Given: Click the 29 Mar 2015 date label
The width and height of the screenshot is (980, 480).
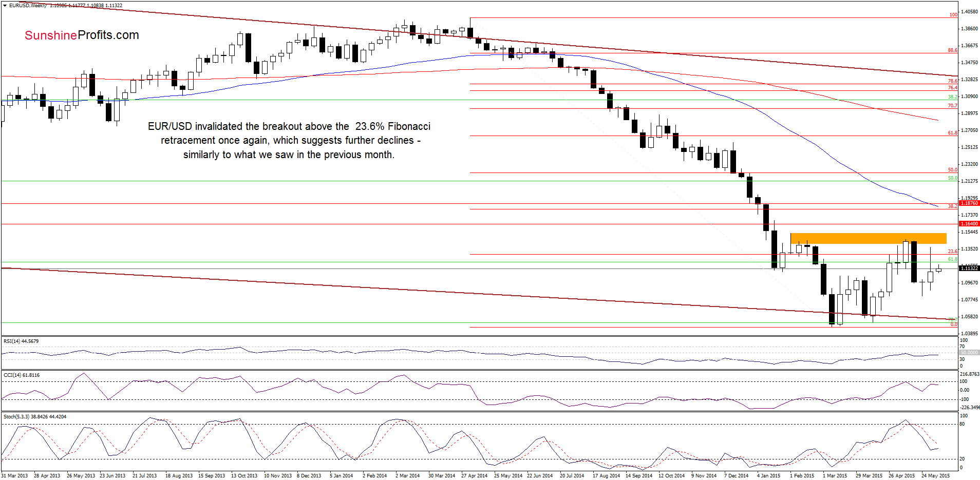Looking at the screenshot, I should [x=869, y=475].
